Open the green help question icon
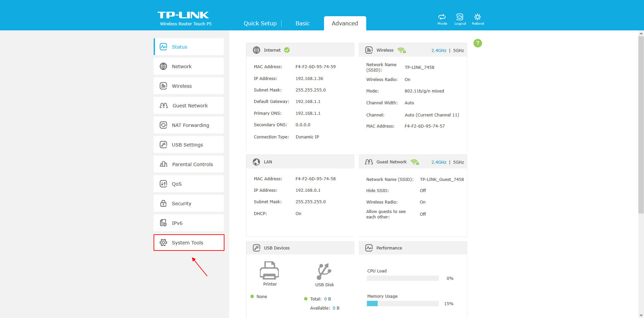Image resolution: width=644 pixels, height=318 pixels. (x=478, y=43)
